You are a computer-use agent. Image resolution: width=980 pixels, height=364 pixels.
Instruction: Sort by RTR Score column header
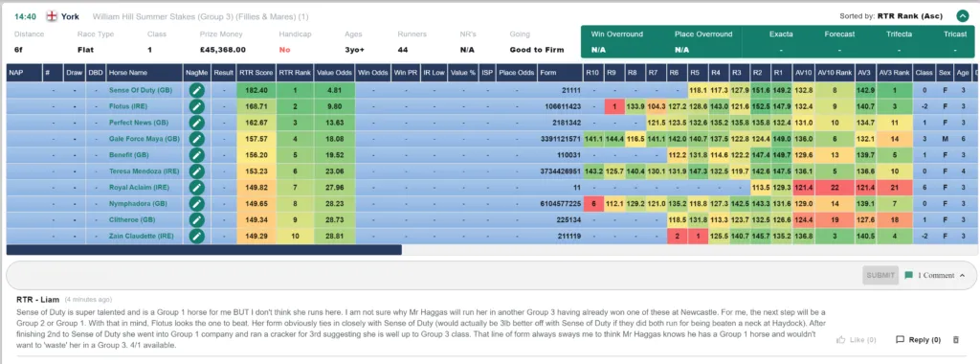(x=256, y=73)
